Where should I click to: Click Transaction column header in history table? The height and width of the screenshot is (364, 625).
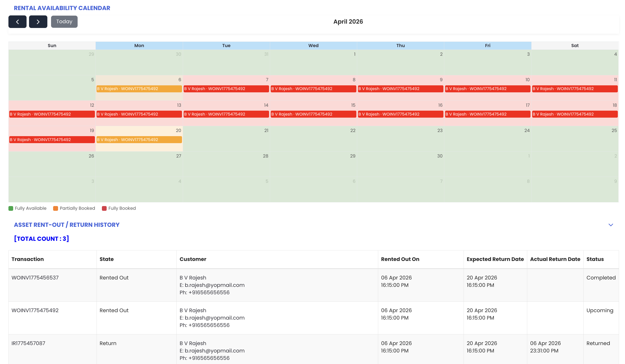click(28, 259)
